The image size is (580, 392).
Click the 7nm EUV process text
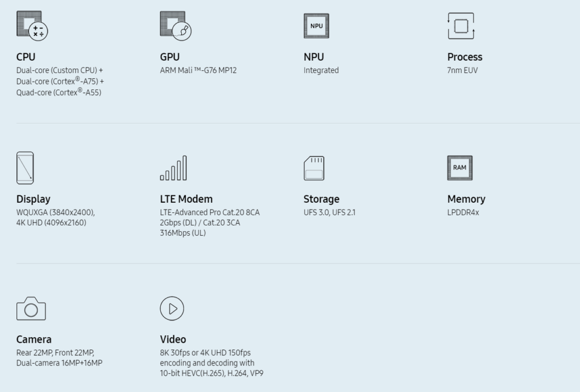pos(463,70)
